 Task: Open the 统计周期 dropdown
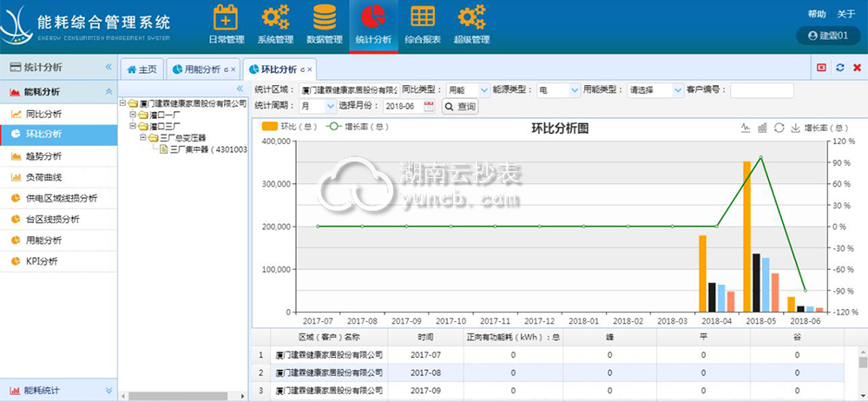click(330, 106)
